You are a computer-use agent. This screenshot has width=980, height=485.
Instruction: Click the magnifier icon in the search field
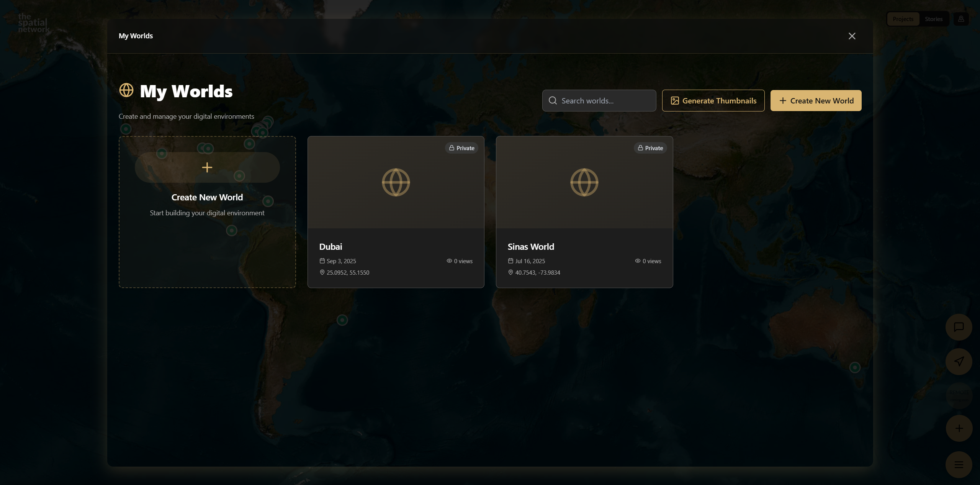pos(553,100)
